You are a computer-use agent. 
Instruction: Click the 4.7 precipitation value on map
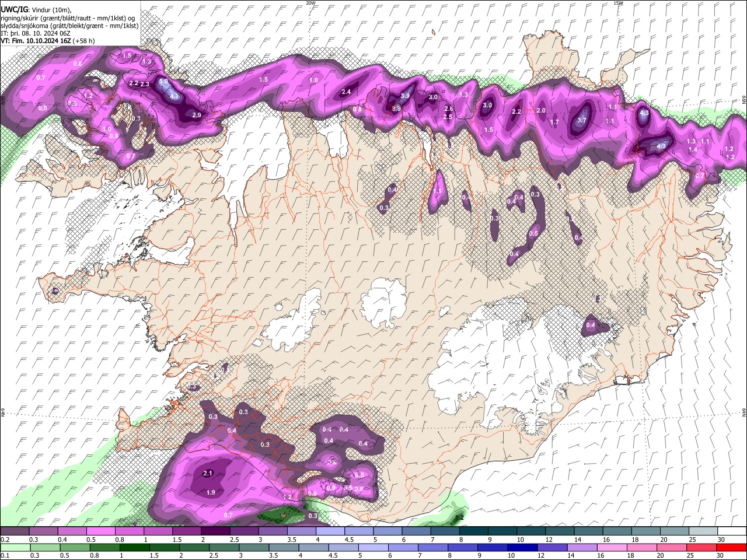click(x=174, y=96)
